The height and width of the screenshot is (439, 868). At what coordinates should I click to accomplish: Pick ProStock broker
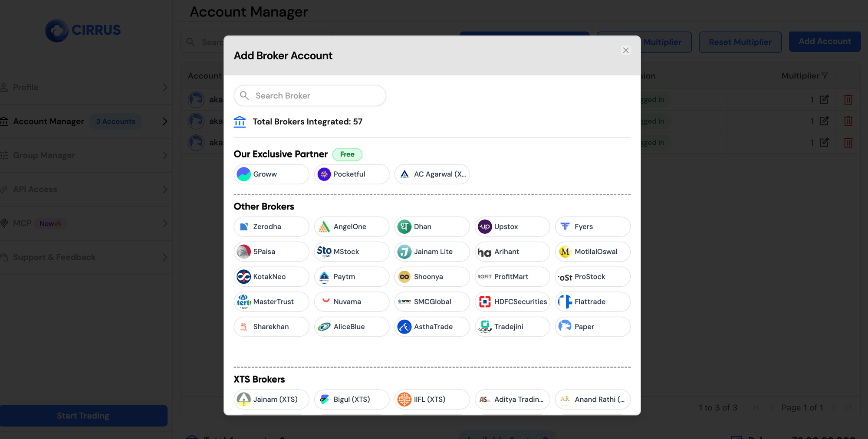(x=592, y=277)
